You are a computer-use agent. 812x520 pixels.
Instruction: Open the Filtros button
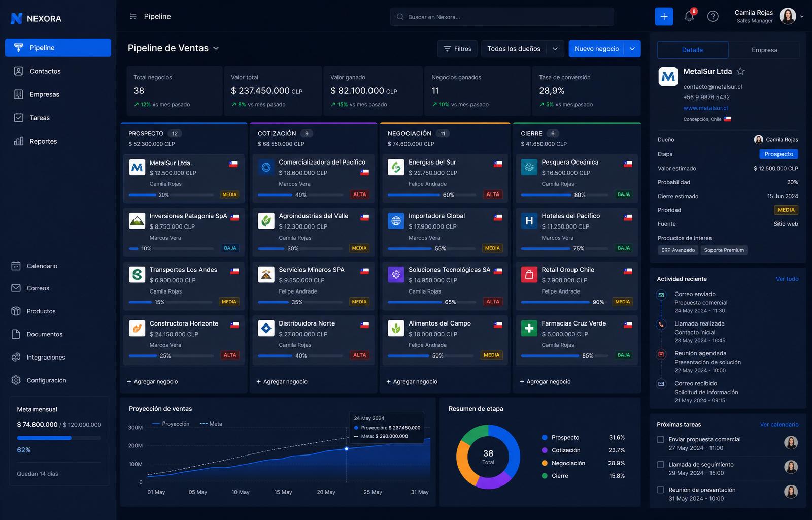(x=457, y=49)
